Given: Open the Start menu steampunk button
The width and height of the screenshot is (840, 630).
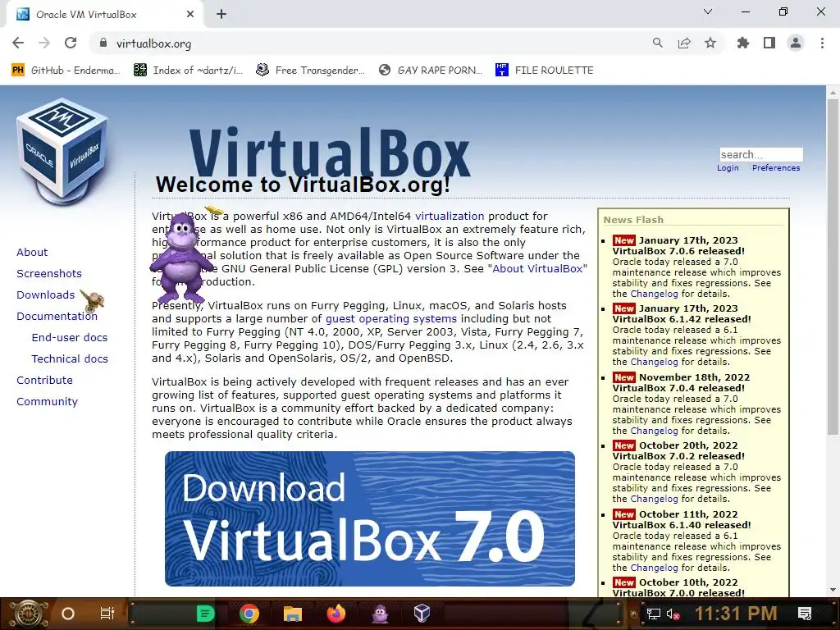Looking at the screenshot, I should (x=28, y=614).
